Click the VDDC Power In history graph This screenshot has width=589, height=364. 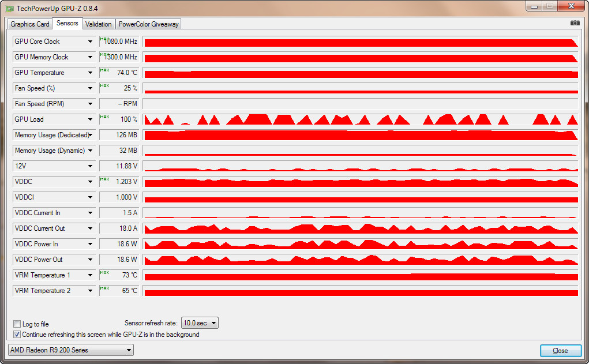click(x=361, y=244)
